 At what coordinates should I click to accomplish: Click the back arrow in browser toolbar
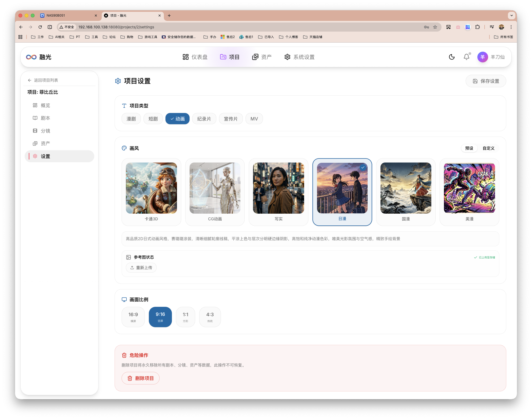point(21,27)
